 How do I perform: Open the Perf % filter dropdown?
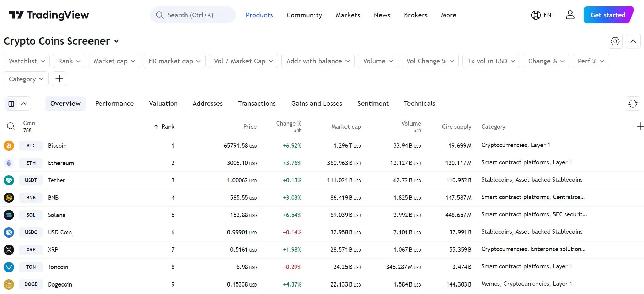tap(591, 61)
